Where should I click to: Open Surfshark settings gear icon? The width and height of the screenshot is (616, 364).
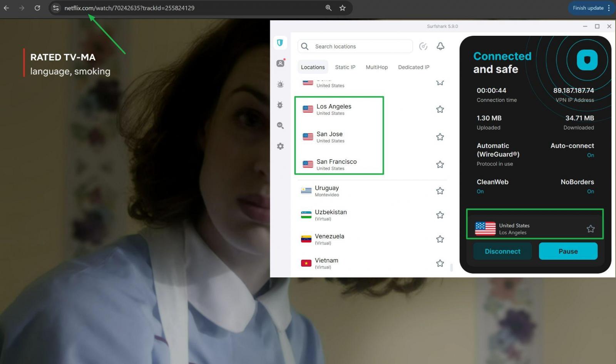(280, 146)
